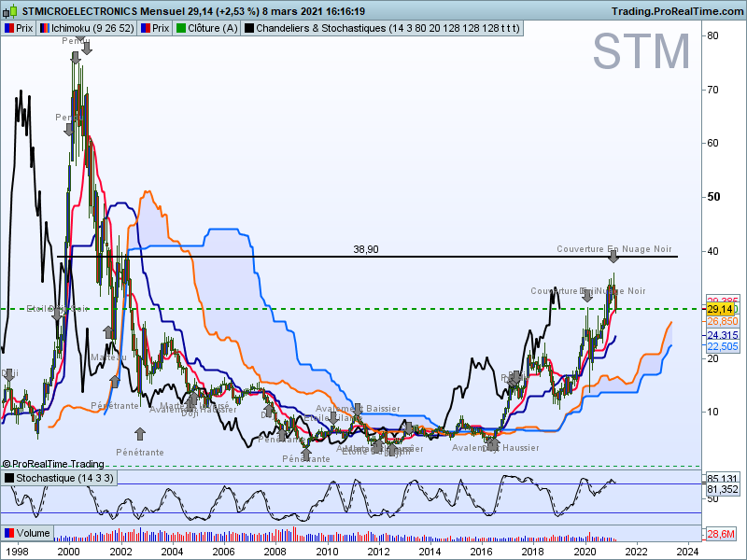Open the Ichimoku (9 26 52) indicator settings
The image size is (747, 560).
coord(87,29)
